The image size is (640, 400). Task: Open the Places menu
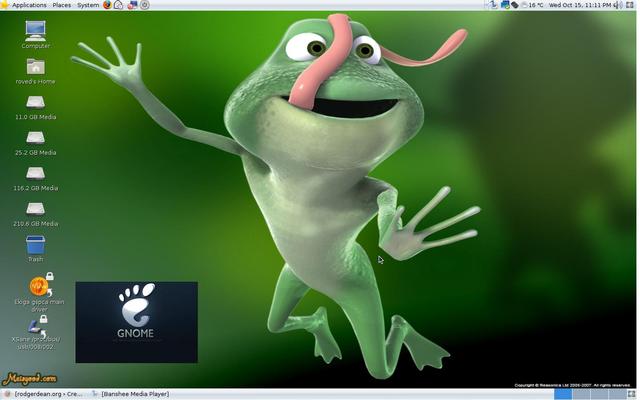point(62,5)
